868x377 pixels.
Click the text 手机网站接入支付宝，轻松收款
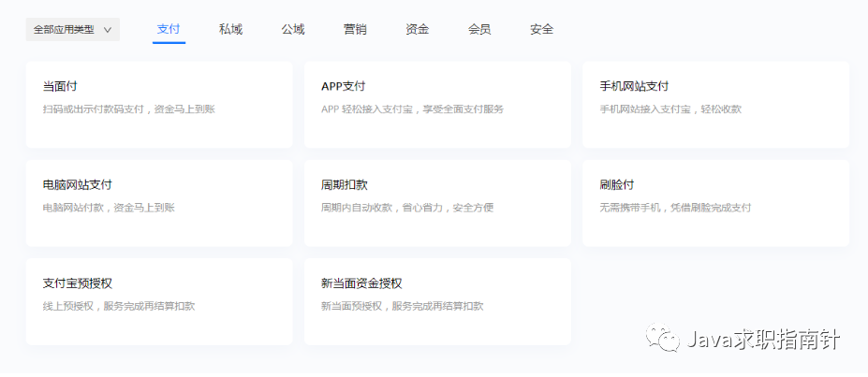click(x=670, y=109)
